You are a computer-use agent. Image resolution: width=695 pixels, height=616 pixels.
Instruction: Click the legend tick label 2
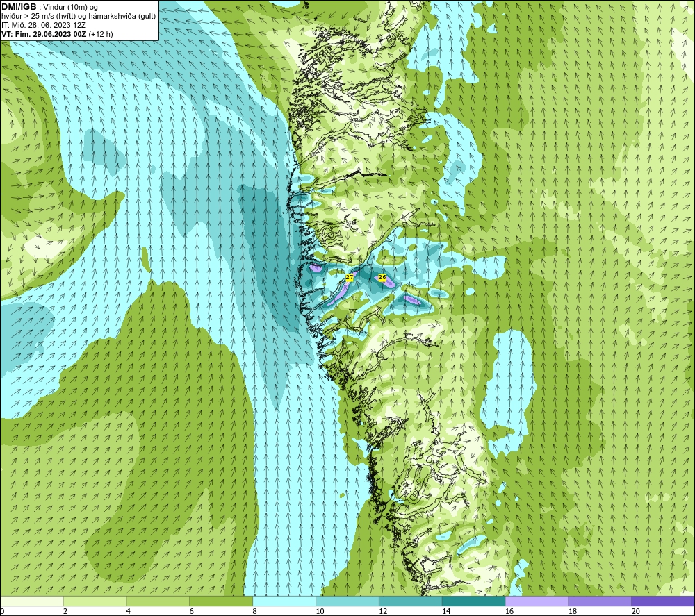click(x=65, y=612)
